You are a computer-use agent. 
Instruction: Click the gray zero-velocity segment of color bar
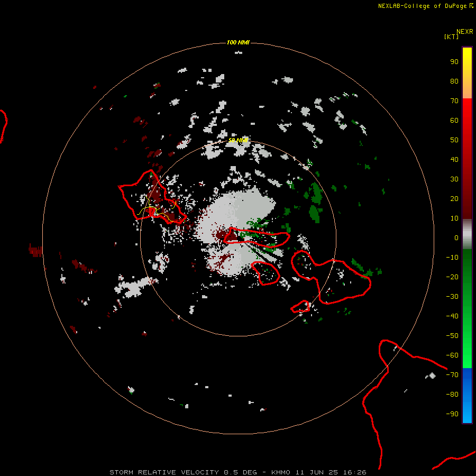[x=467, y=234]
